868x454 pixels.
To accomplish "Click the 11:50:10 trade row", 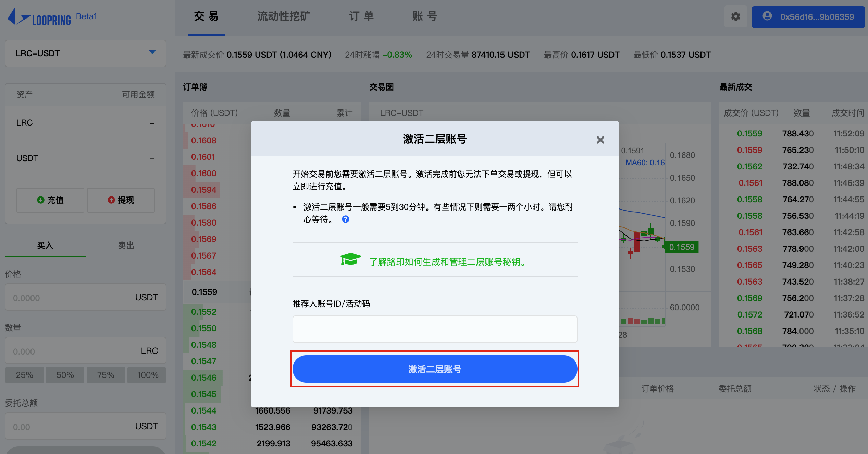I will [x=793, y=150].
